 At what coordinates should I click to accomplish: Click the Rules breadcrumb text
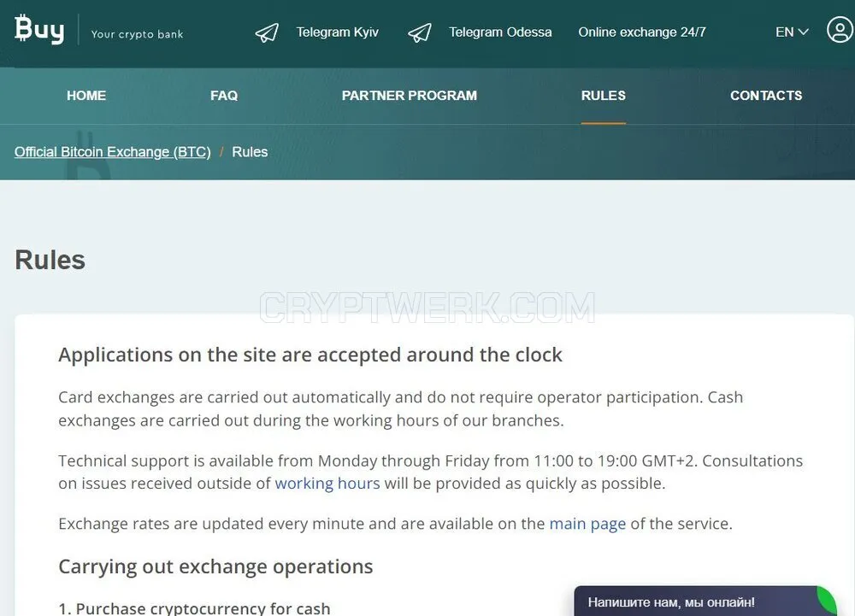point(250,152)
